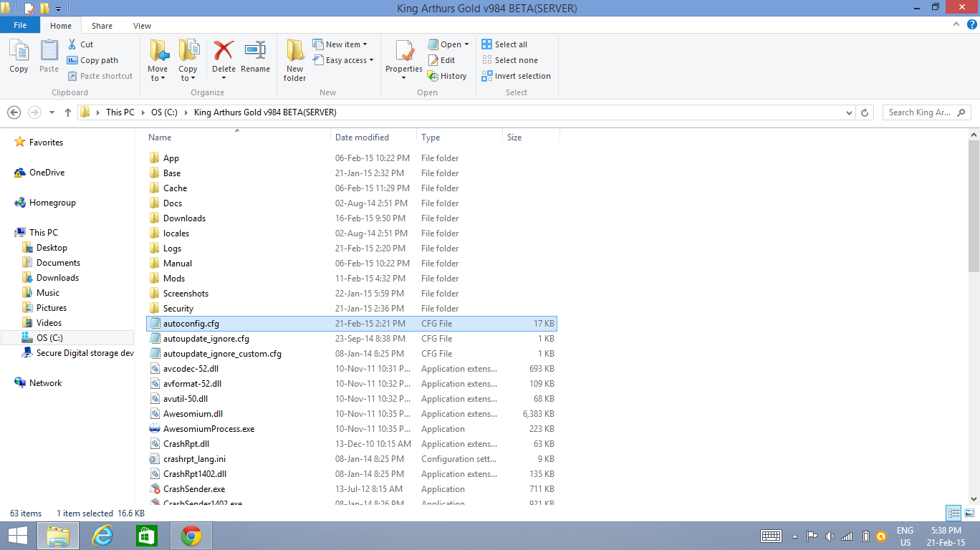Select Secure Digital storage device
Screen dimensions: 980x550
[77, 353]
